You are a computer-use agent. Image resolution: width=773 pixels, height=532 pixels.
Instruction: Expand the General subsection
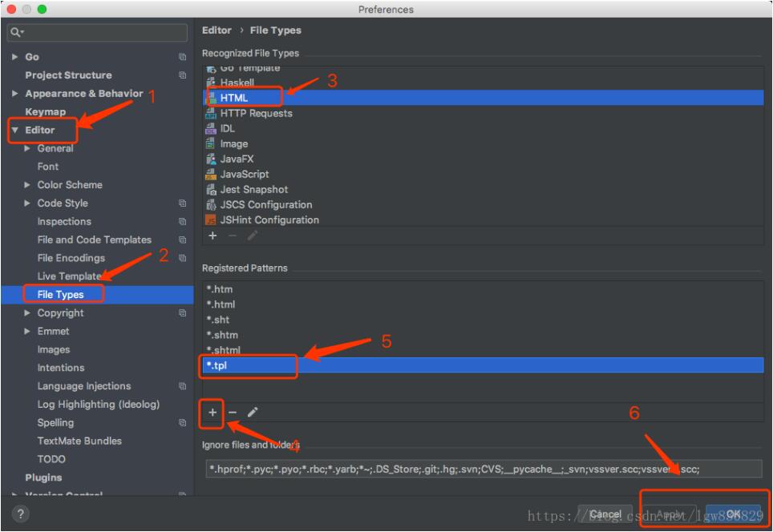point(27,148)
